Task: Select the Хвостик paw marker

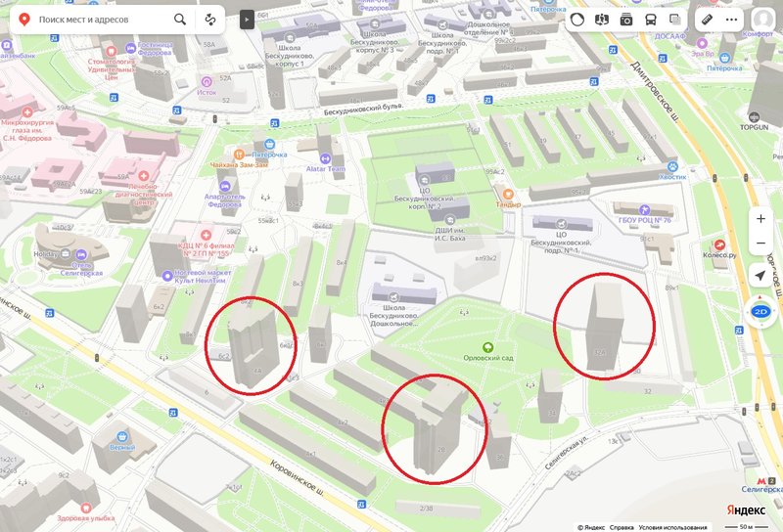Action: [x=672, y=166]
